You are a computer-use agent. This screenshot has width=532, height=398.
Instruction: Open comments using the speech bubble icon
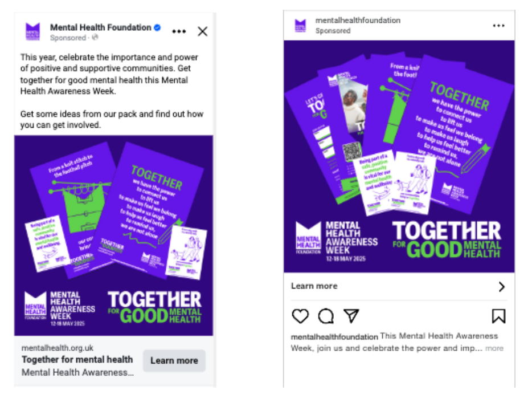[326, 316]
